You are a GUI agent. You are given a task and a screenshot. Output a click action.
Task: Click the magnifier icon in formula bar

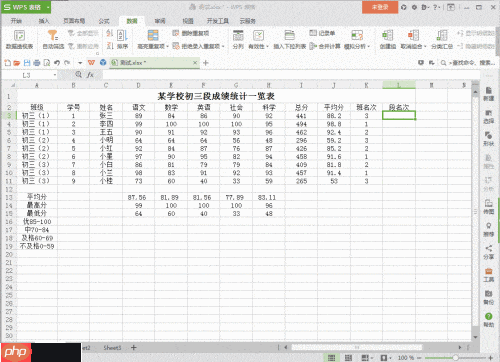pyautogui.click(x=78, y=74)
